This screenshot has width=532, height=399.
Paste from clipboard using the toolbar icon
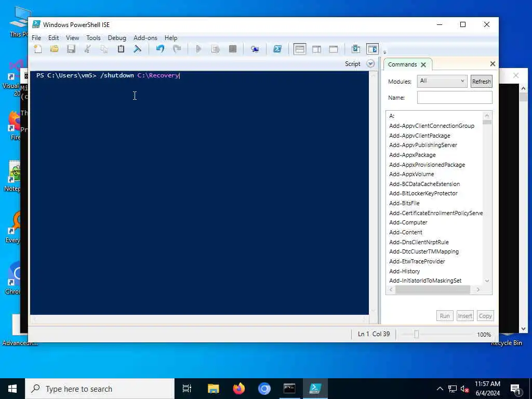pyautogui.click(x=121, y=49)
